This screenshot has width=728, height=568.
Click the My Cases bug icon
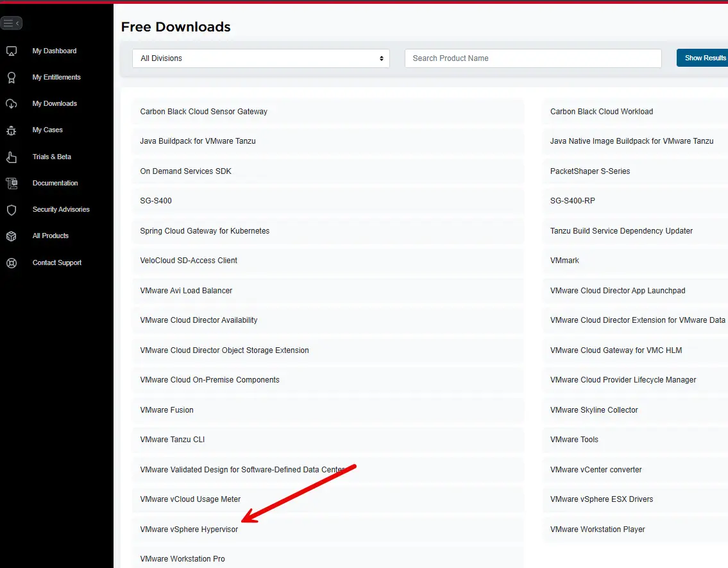click(12, 130)
